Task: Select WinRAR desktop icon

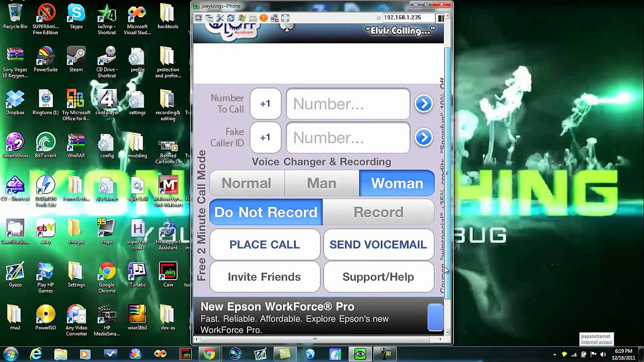Action: pos(76,146)
